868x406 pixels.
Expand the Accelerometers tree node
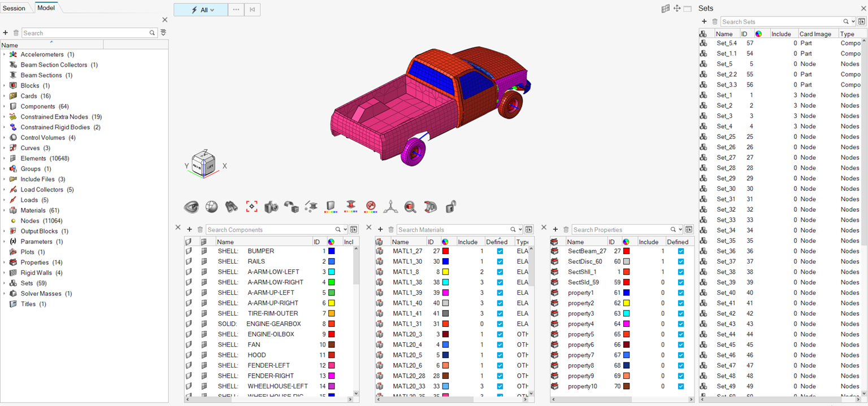click(4, 54)
